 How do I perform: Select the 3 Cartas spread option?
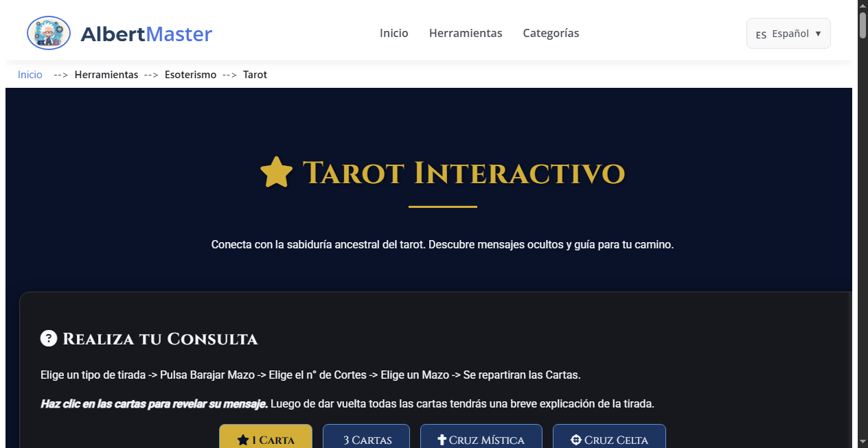tap(366, 439)
